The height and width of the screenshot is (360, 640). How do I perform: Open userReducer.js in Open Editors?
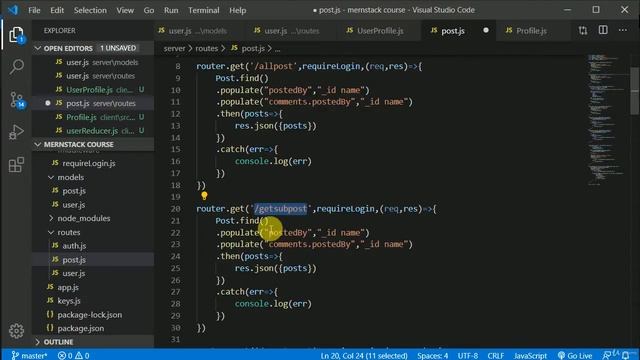(x=93, y=131)
